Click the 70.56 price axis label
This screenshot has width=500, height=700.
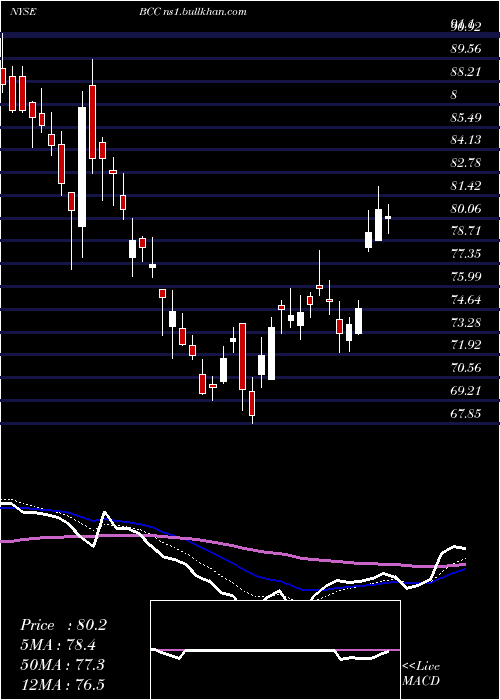pyautogui.click(x=466, y=368)
